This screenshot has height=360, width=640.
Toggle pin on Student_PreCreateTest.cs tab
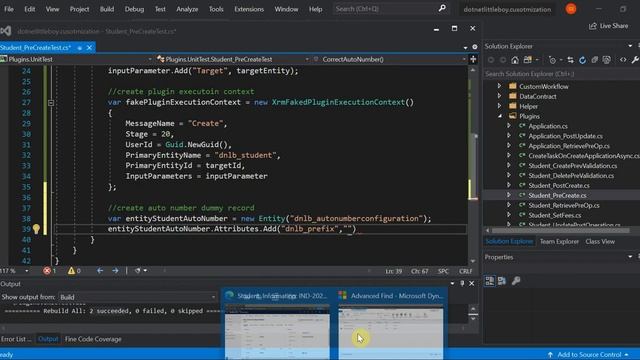(x=80, y=48)
